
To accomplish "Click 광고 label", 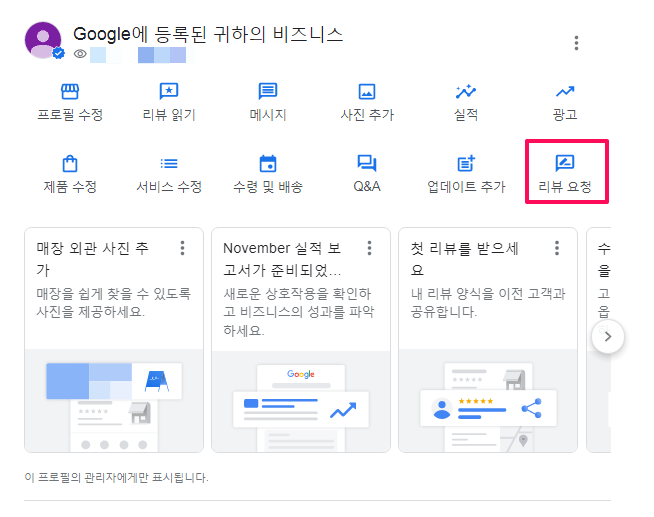I will pyautogui.click(x=565, y=115).
